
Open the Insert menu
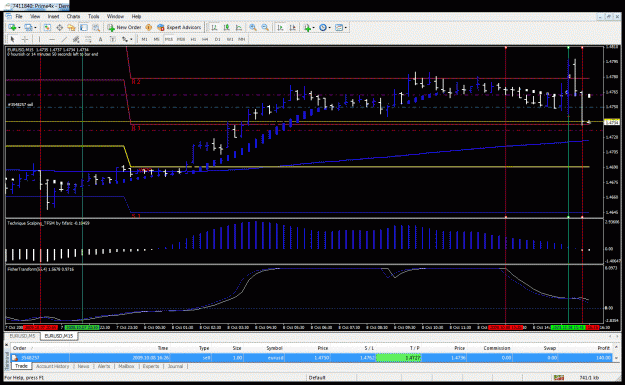pos(53,16)
